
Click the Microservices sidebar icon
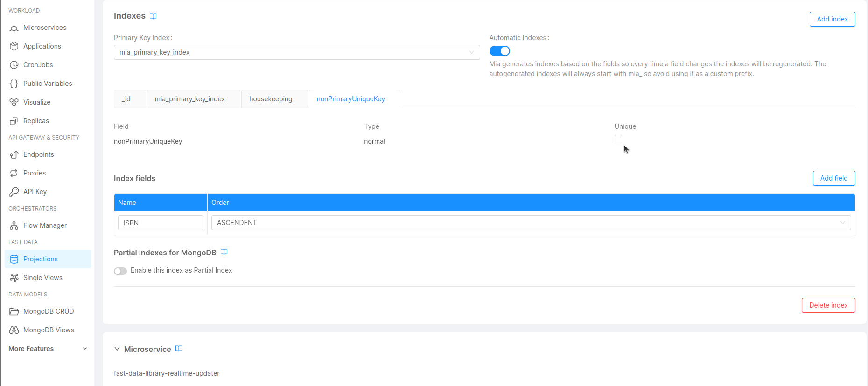[14, 28]
